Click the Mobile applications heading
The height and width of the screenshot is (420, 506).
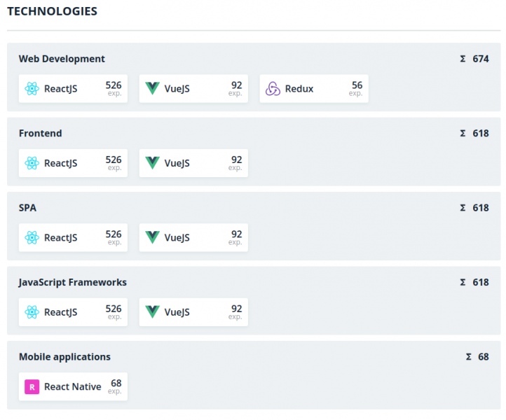click(x=65, y=357)
